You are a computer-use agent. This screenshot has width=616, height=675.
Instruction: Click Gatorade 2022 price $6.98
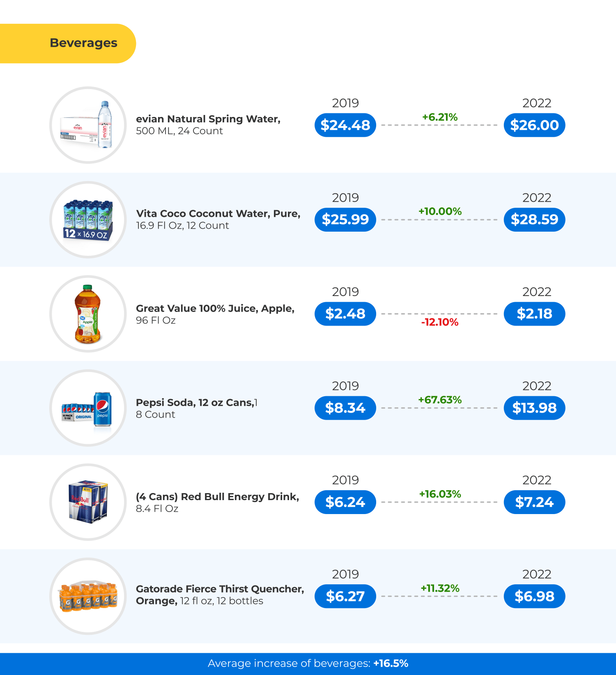point(534,596)
